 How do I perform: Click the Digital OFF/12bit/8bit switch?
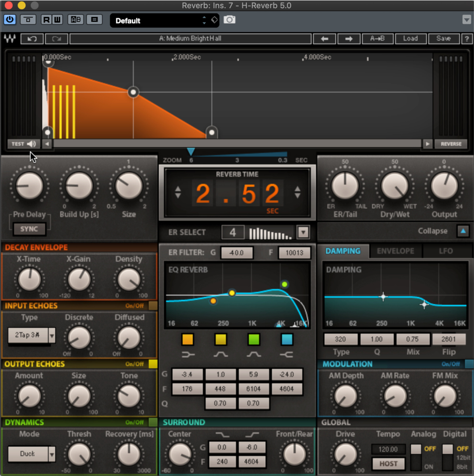pos(447,457)
